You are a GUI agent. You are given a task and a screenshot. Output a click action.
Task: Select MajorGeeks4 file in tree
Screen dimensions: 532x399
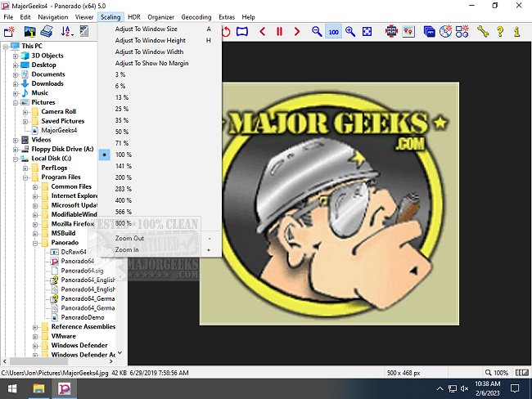[x=59, y=130]
